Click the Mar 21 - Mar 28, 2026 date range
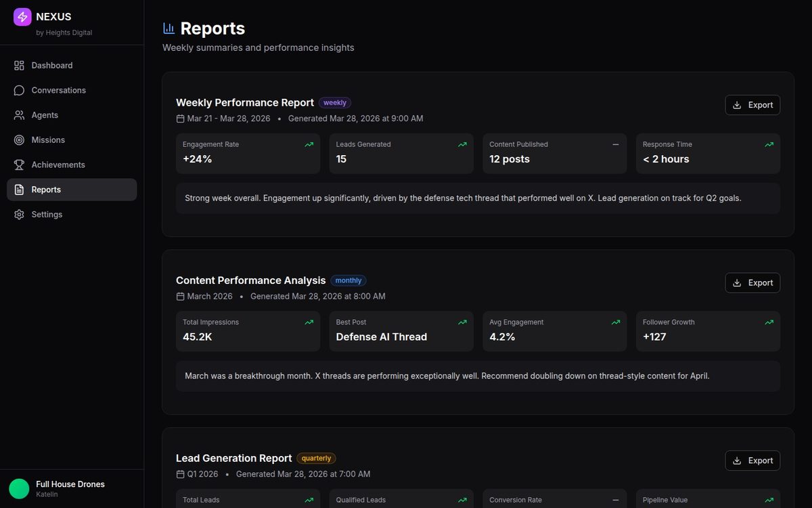The height and width of the screenshot is (508, 812). coord(229,119)
